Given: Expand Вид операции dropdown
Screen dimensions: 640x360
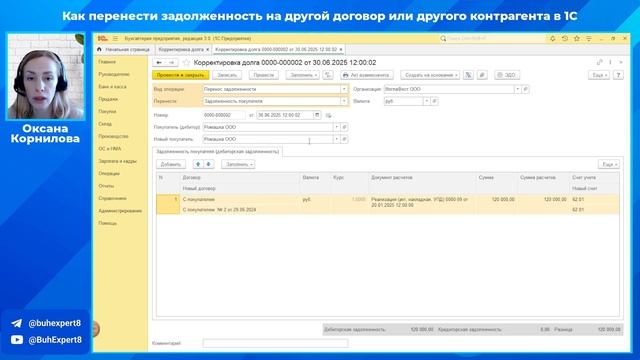Looking at the screenshot, I should coord(344,89).
